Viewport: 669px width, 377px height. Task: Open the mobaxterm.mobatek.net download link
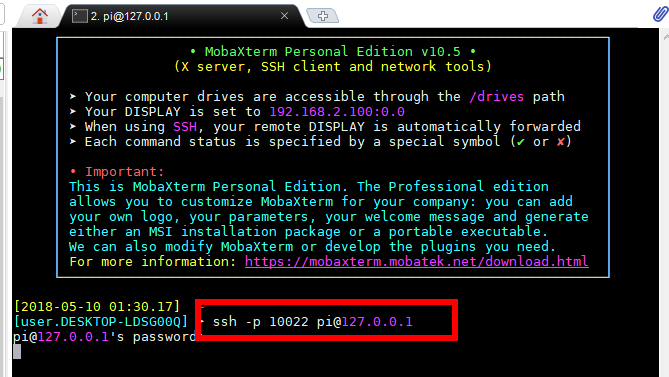pyautogui.click(x=416, y=261)
